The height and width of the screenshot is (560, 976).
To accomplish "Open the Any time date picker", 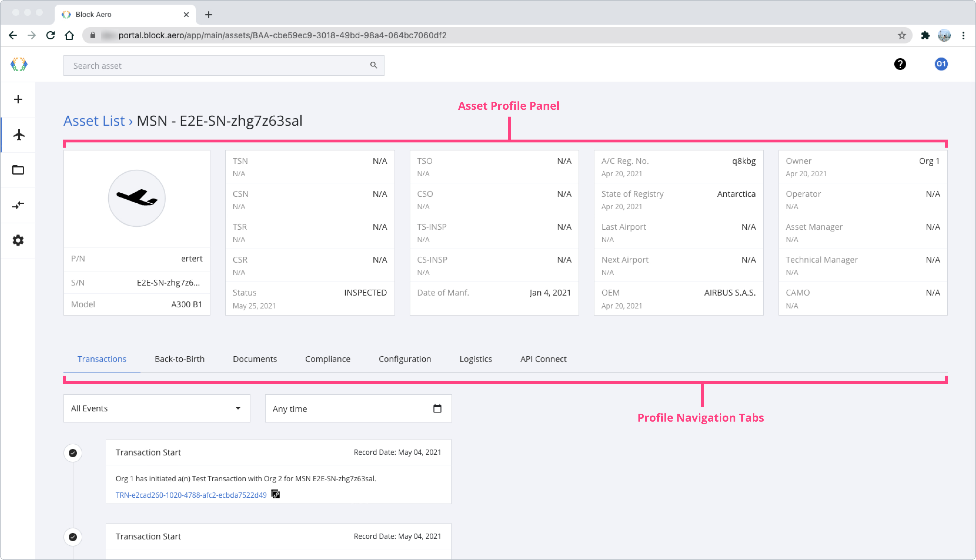I will pyautogui.click(x=437, y=408).
